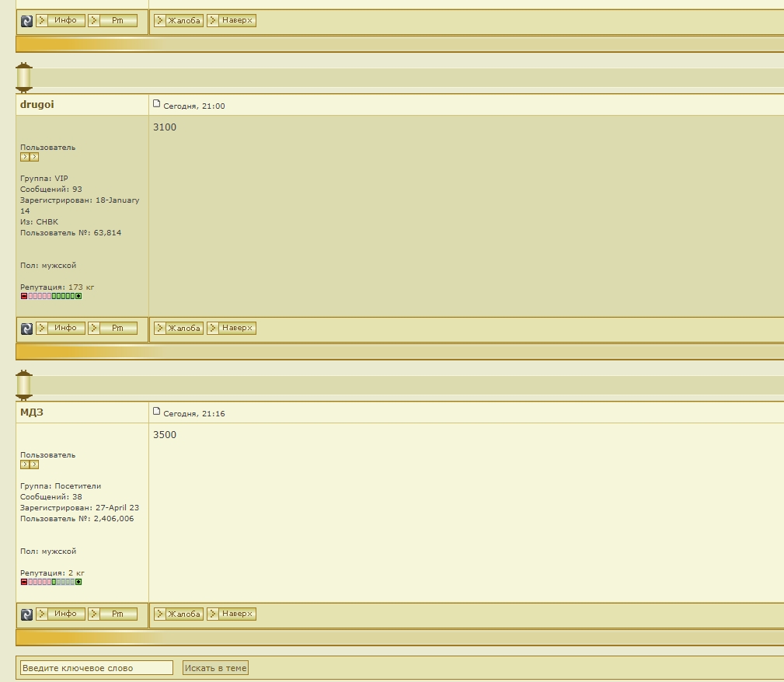Click status icon beside МДЗ's Инфо button
Screen dimensions: 784x682
point(26,614)
